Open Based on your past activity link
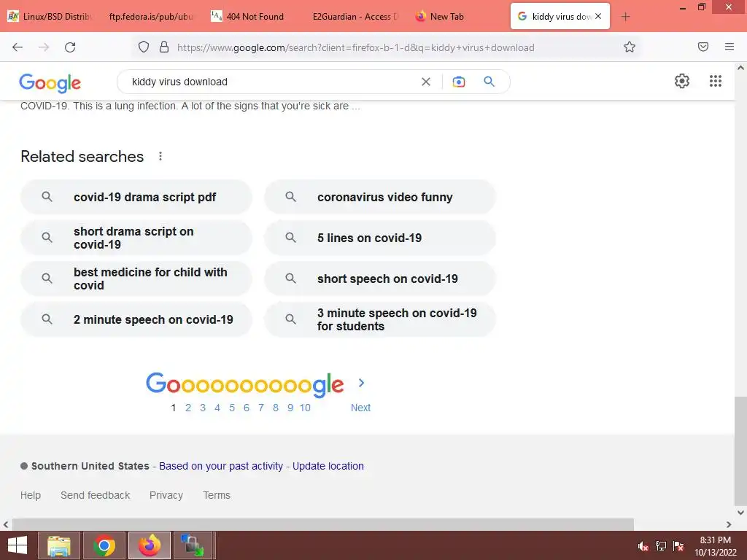747x560 pixels. (221, 466)
